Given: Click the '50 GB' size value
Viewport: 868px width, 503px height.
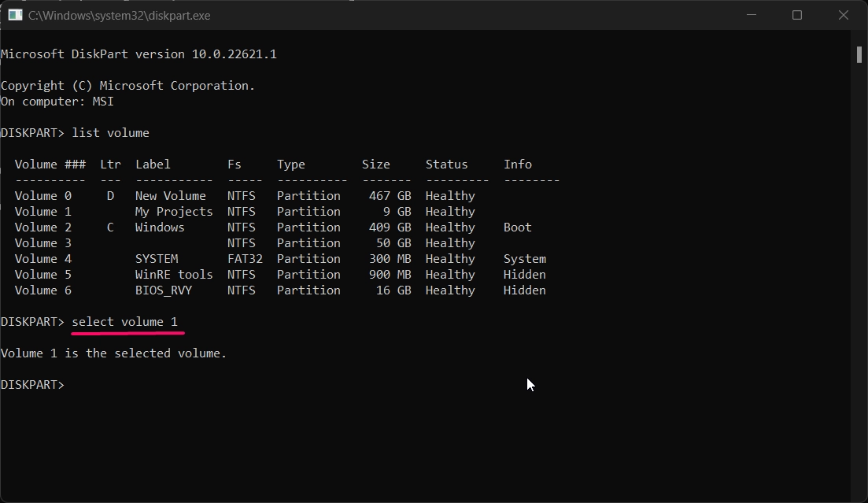Looking at the screenshot, I should pyautogui.click(x=393, y=243).
